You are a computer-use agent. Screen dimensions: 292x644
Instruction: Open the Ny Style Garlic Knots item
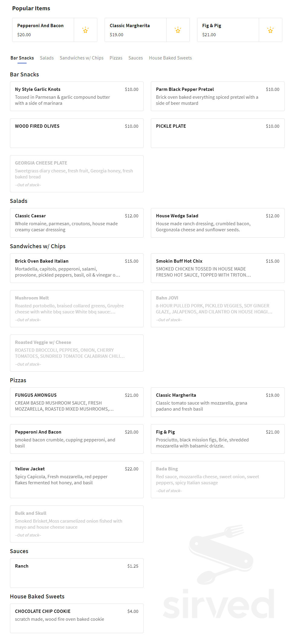[77, 96]
